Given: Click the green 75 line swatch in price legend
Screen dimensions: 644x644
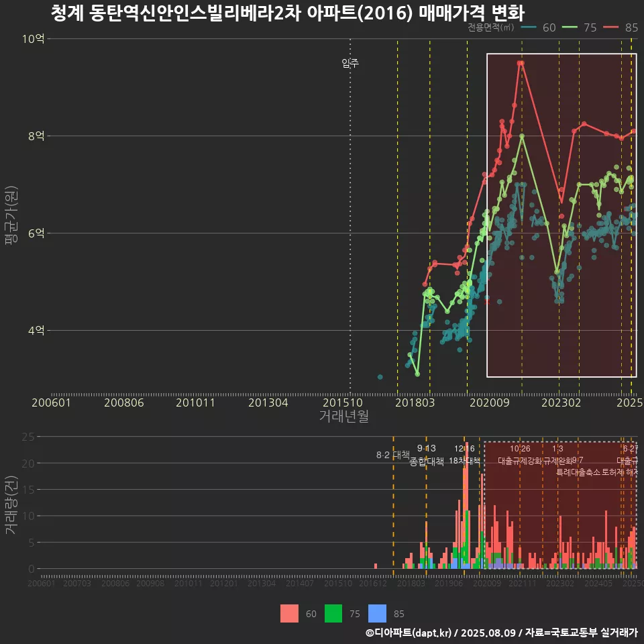Looking at the screenshot, I should click(570, 28).
